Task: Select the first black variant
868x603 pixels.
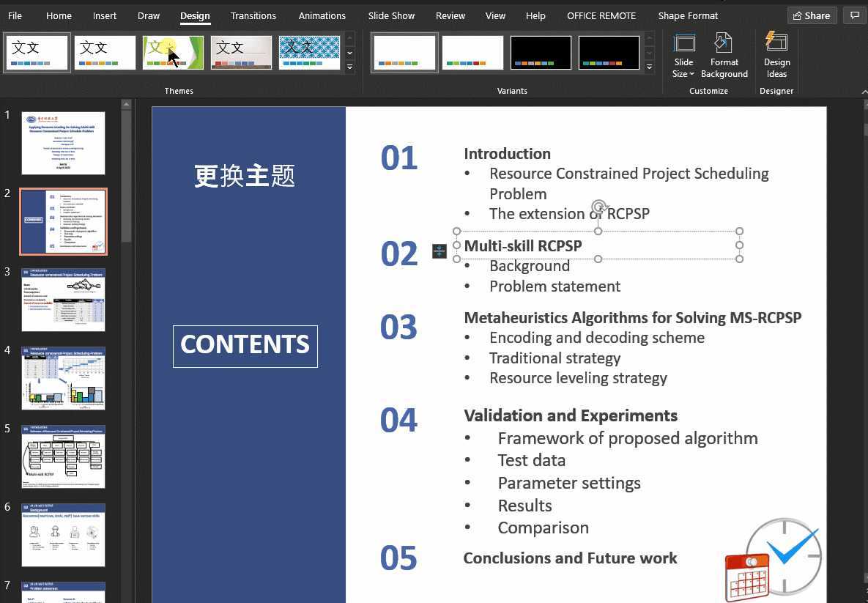Action: coord(541,53)
